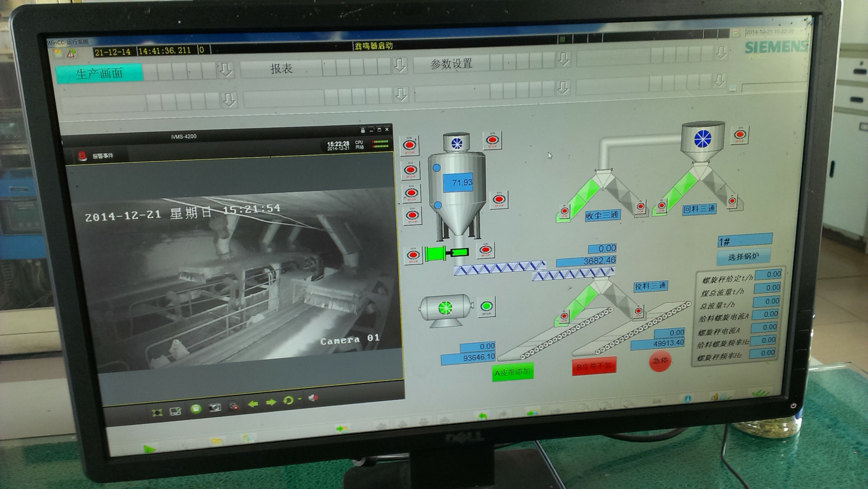Open the 参数设置 tab
This screenshot has width=868, height=489.
pyautogui.click(x=451, y=64)
